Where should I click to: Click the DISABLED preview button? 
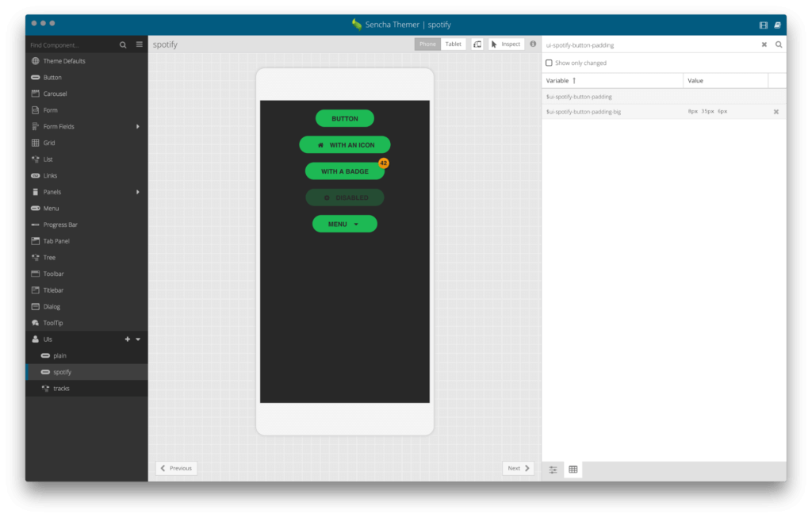pos(345,198)
